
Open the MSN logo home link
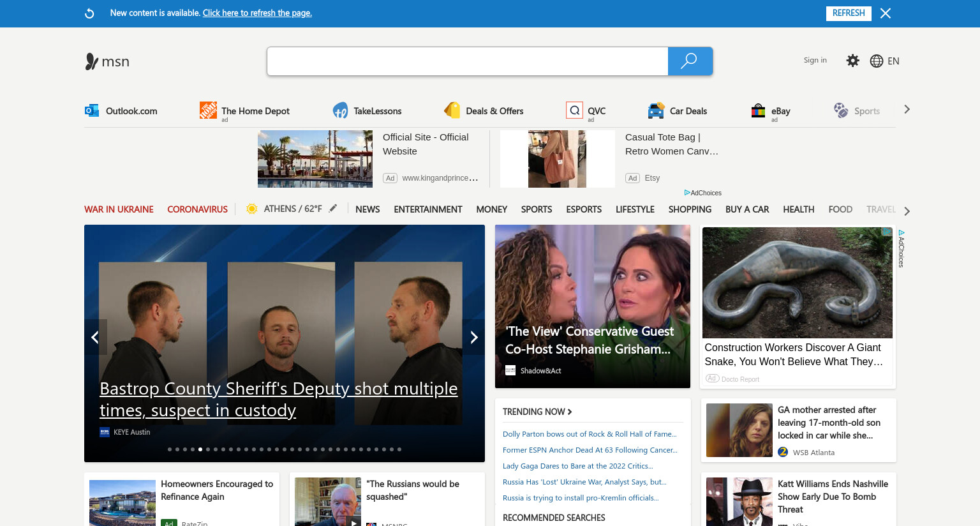107,61
